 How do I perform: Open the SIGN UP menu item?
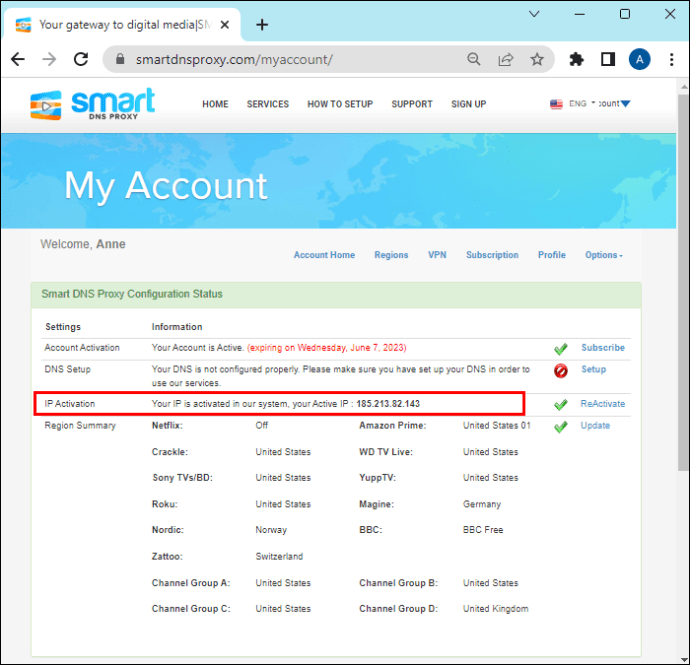[469, 104]
